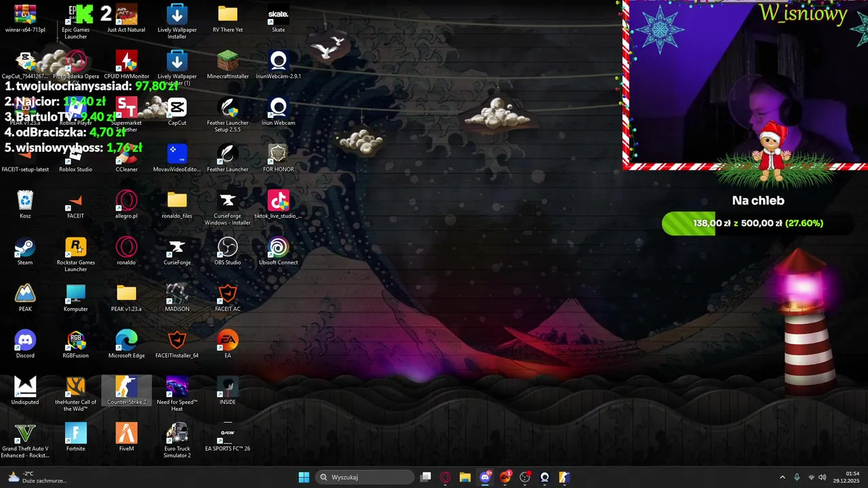Select the CCleaner shortcut
The image size is (868, 488).
[126, 159]
